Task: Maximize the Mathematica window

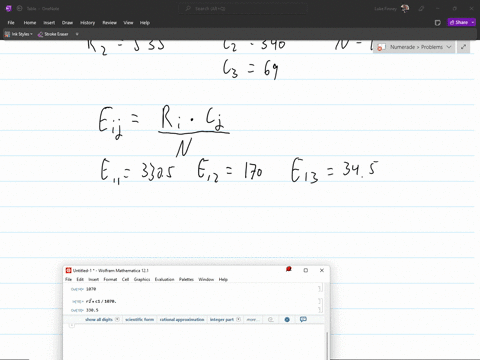Action: (306, 270)
